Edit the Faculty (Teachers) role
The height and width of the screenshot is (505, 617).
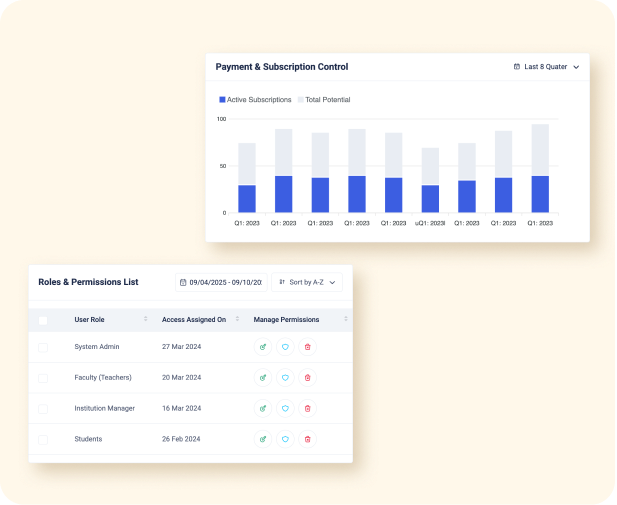pyautogui.click(x=263, y=378)
